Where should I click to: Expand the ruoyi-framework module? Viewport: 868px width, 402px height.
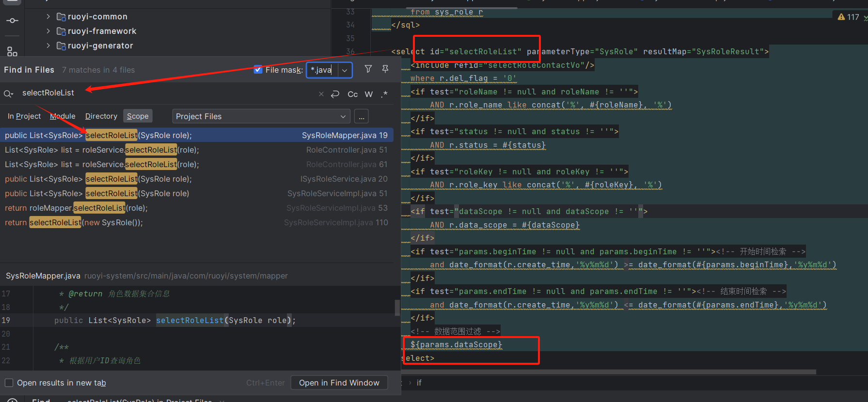(x=48, y=31)
